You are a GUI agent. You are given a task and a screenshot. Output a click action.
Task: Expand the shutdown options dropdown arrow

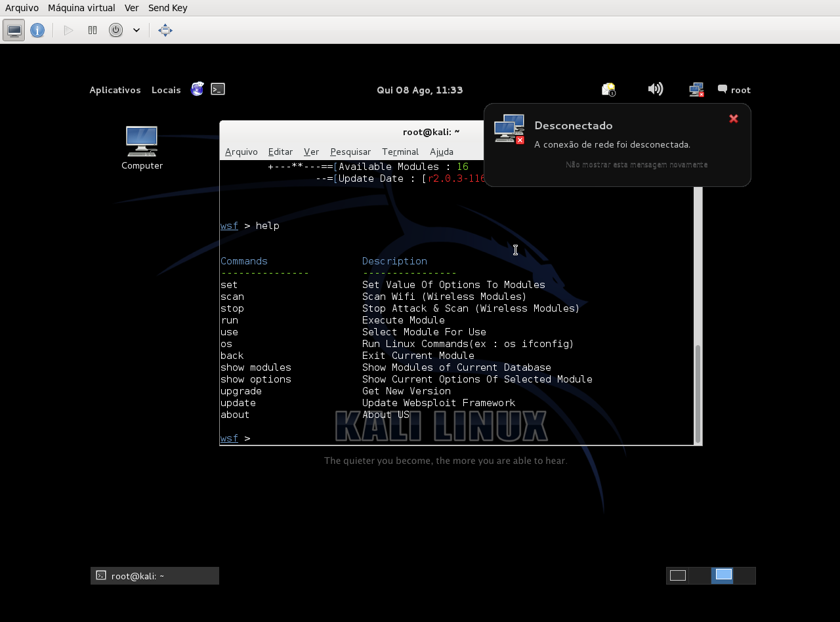click(136, 30)
